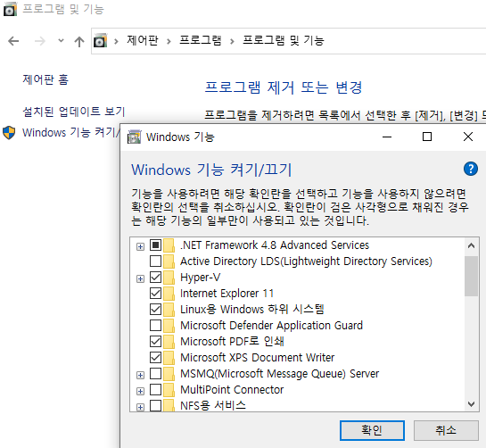Enable MSMQ Server checkbox
The height and width of the screenshot is (448, 486).
pos(155,374)
